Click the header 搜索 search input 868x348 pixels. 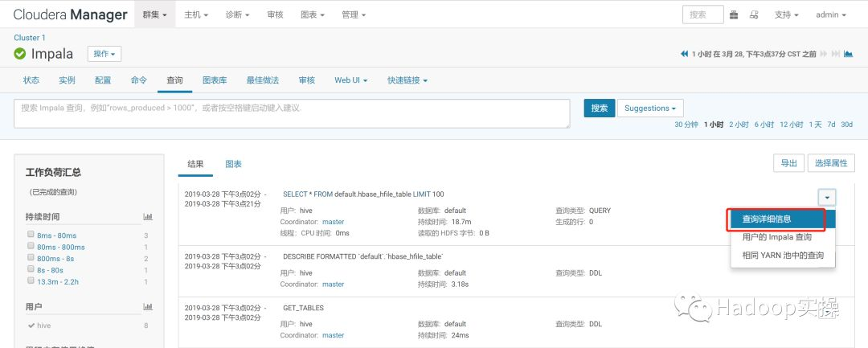703,15
